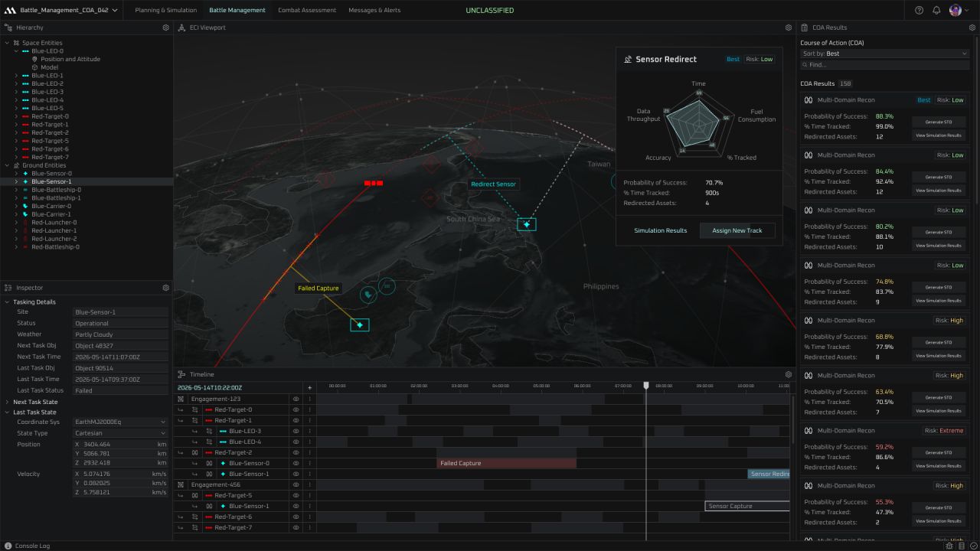The height and width of the screenshot is (551, 980).
Task: Add a timeline track with the plus icon
Action: pos(309,388)
